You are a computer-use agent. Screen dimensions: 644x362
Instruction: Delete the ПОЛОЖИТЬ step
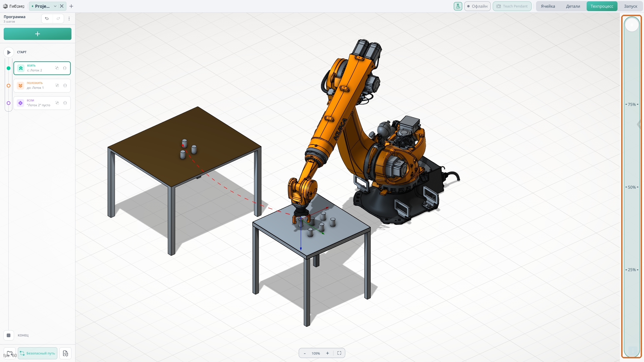(x=65, y=85)
